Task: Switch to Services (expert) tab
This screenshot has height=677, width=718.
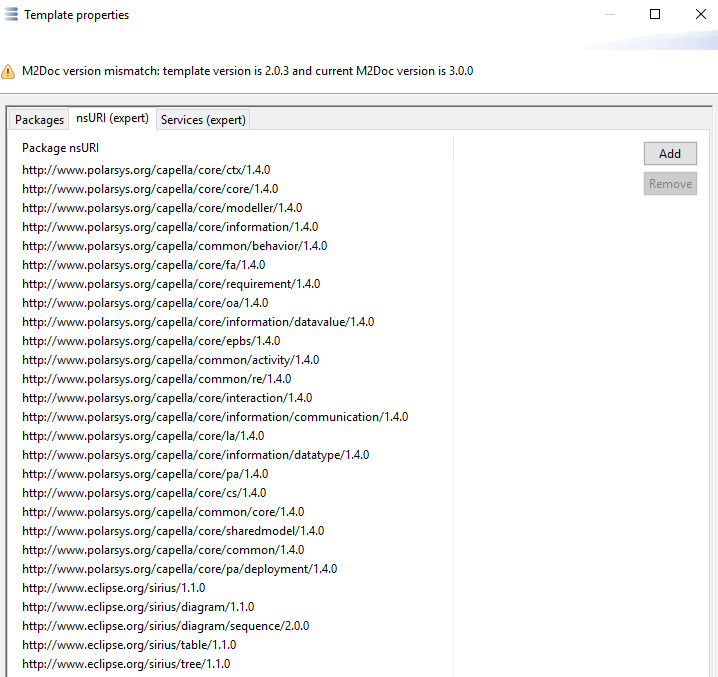Action: coord(203,120)
